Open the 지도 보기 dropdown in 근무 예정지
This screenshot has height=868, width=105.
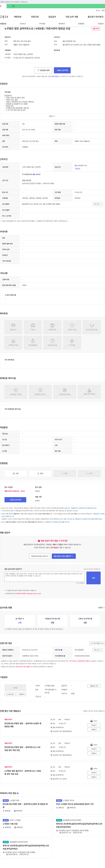click(x=98, y=204)
